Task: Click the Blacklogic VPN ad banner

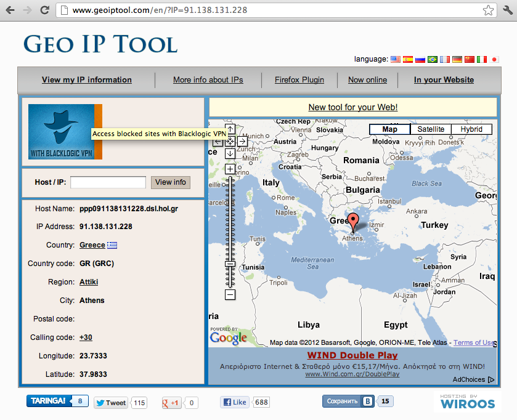Action: click(x=65, y=132)
